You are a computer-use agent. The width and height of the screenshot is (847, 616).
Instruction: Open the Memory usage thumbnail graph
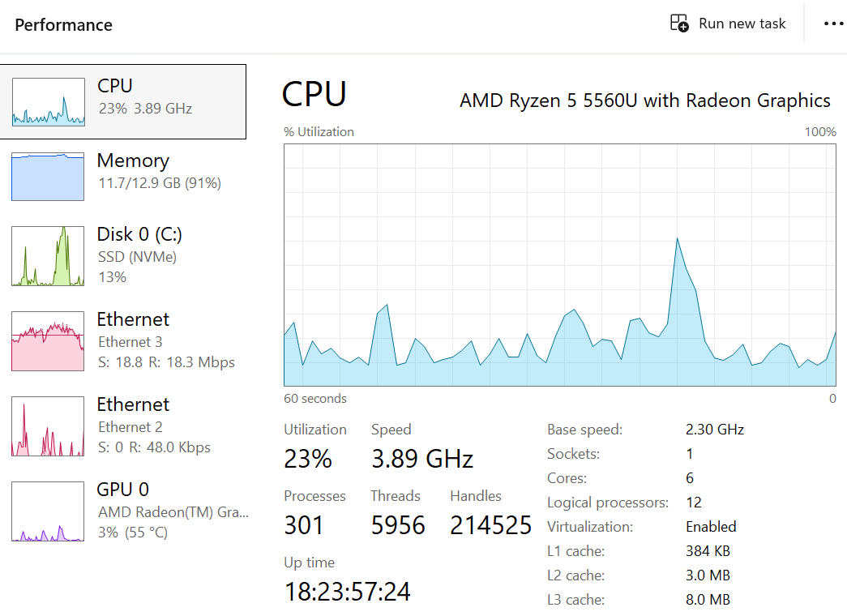pyautogui.click(x=49, y=177)
